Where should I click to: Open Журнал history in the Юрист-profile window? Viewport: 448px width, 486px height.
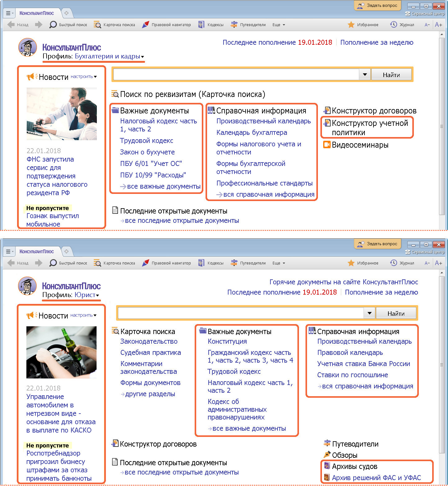point(402,263)
